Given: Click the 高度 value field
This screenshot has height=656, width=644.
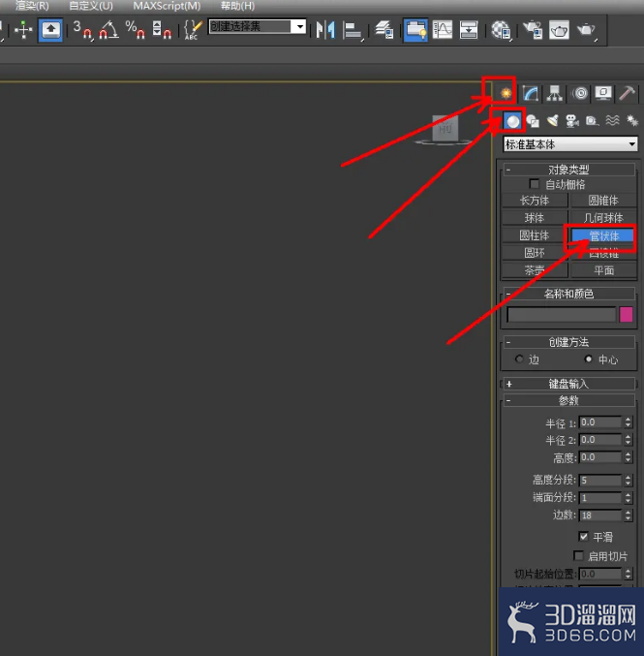Looking at the screenshot, I should [x=600, y=457].
